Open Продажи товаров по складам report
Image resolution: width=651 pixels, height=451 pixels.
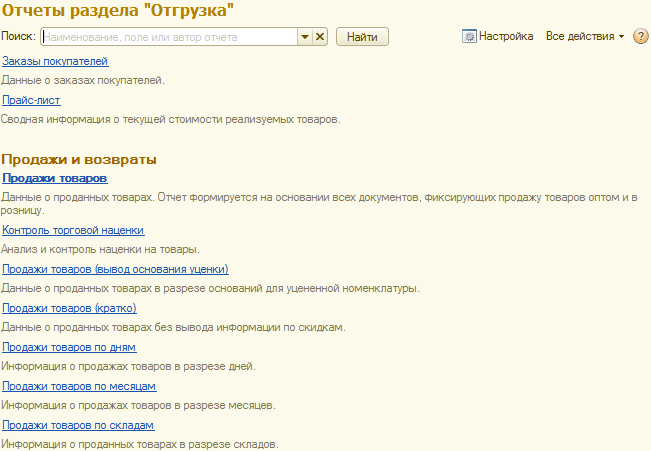[78, 425]
